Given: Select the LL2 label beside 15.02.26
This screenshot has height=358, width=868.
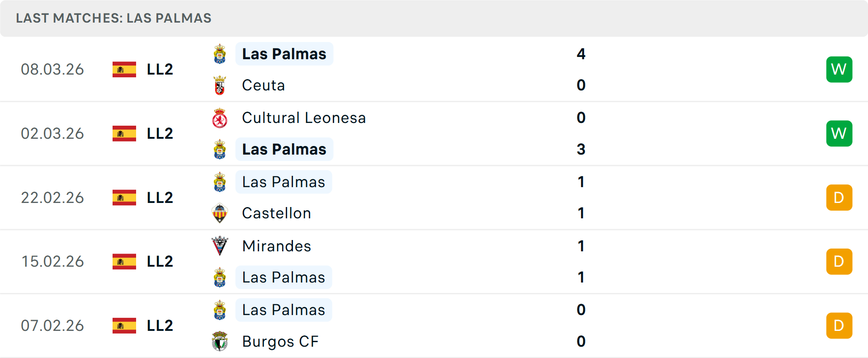Looking at the screenshot, I should (x=159, y=261).
